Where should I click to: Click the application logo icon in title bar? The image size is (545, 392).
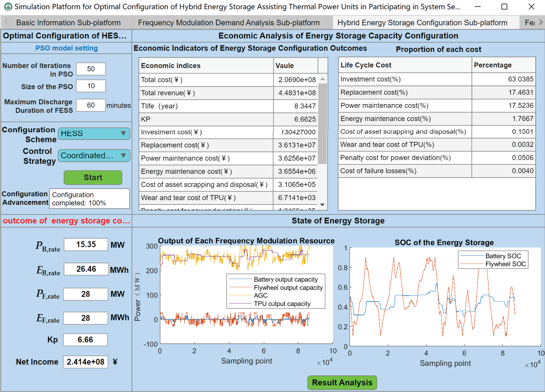click(x=8, y=7)
